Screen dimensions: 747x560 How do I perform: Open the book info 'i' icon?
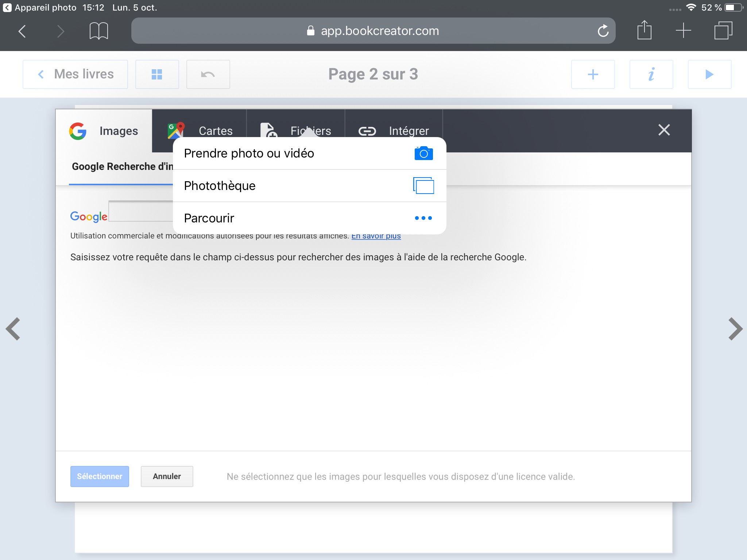[651, 74]
